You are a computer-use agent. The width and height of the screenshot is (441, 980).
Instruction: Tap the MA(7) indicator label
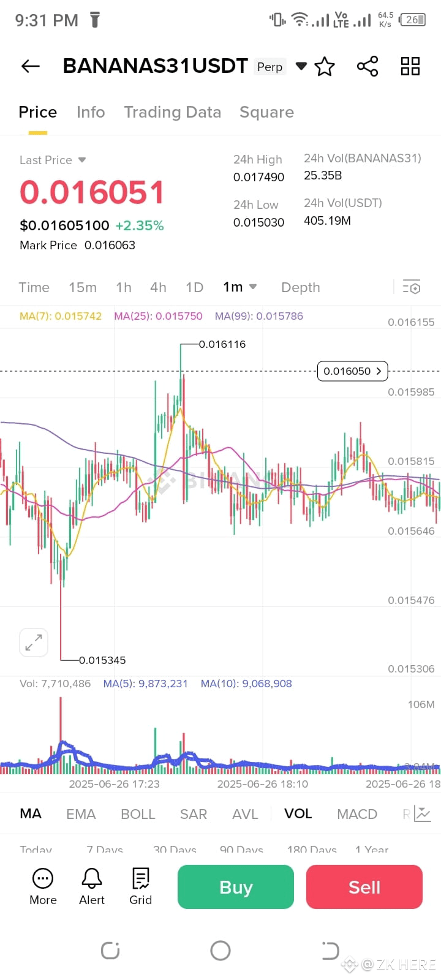coord(61,316)
